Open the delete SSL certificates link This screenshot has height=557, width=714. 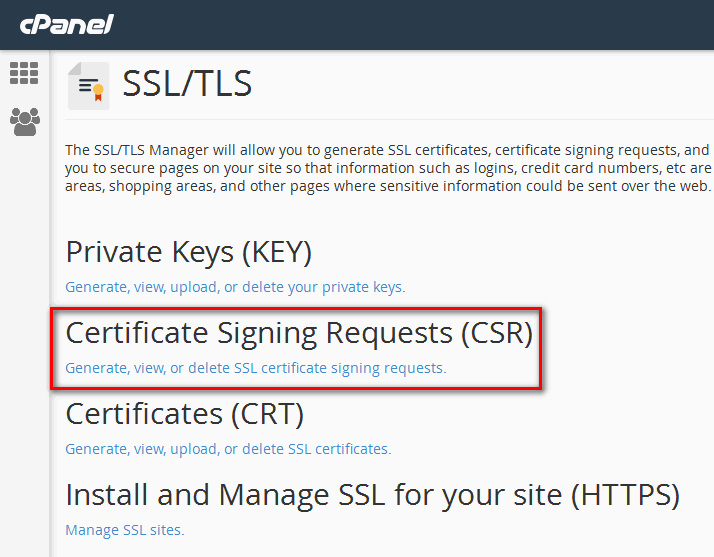click(228, 449)
